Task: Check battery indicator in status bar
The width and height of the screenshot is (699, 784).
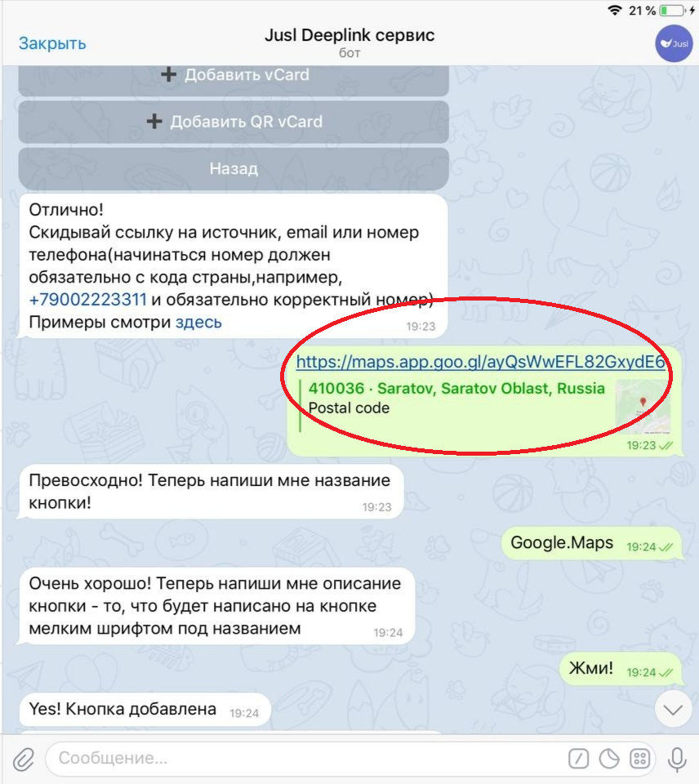Action: click(x=672, y=10)
